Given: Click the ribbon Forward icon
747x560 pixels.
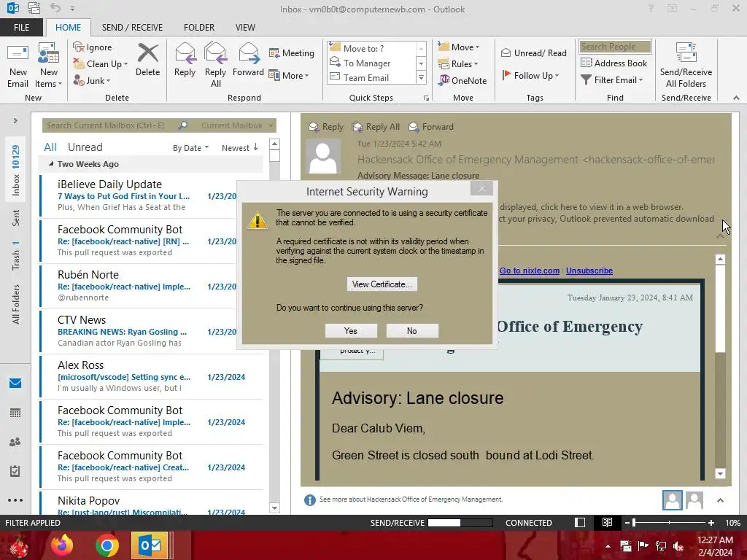Looking at the screenshot, I should [x=248, y=60].
